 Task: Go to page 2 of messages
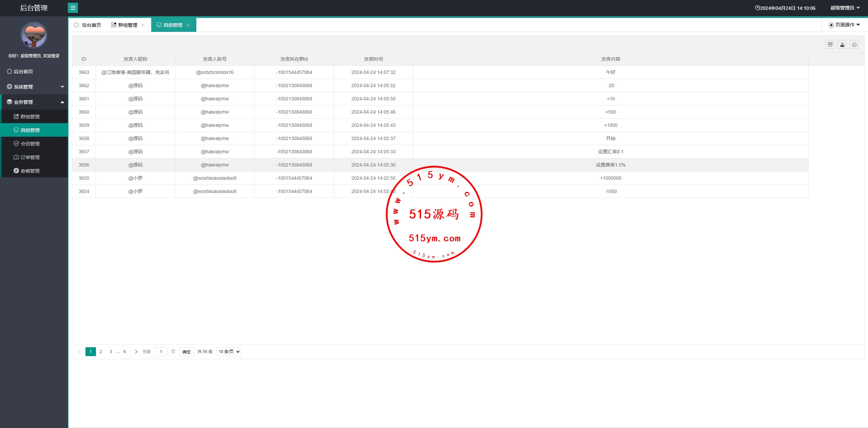(101, 352)
